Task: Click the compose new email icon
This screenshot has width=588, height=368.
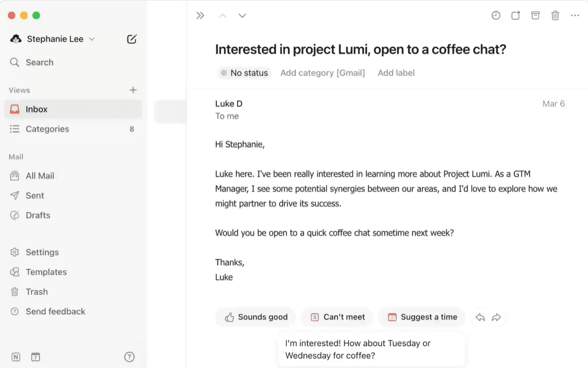Action: pyautogui.click(x=132, y=39)
